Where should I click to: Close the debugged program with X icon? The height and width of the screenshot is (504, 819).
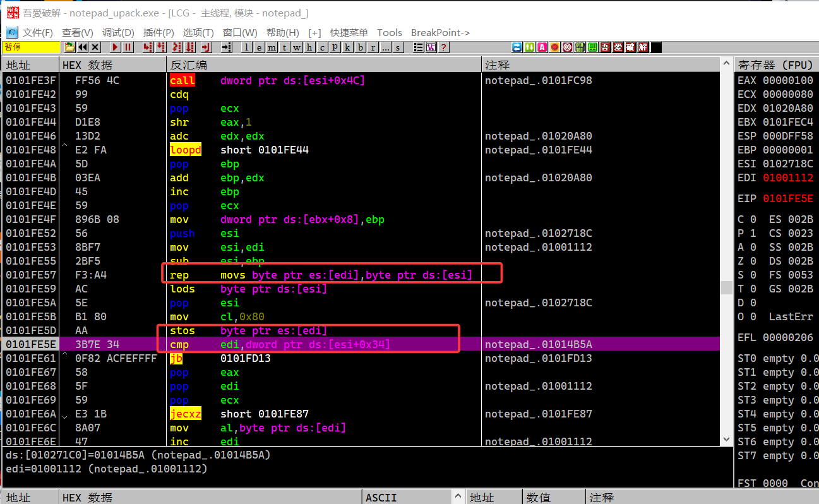(95, 47)
